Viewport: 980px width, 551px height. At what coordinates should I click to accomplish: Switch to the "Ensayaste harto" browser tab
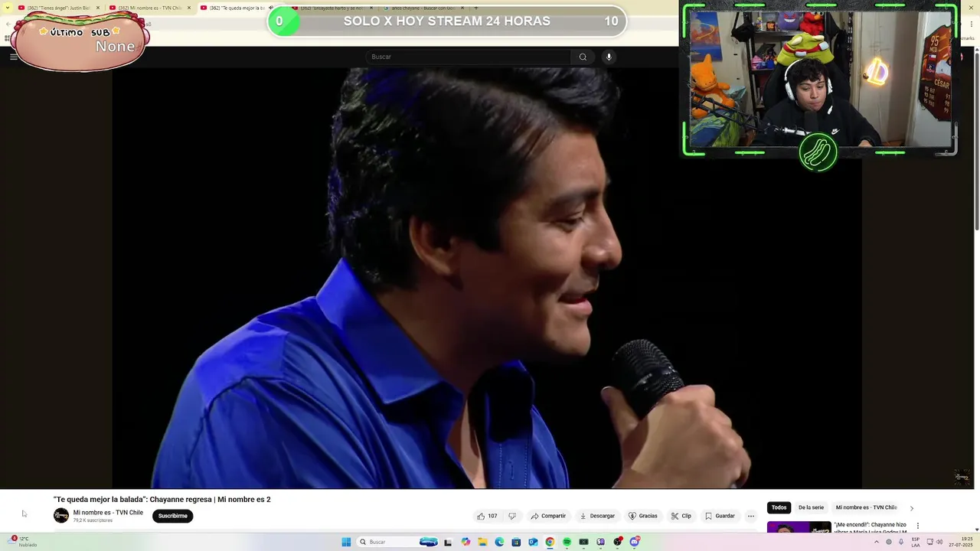click(x=332, y=8)
